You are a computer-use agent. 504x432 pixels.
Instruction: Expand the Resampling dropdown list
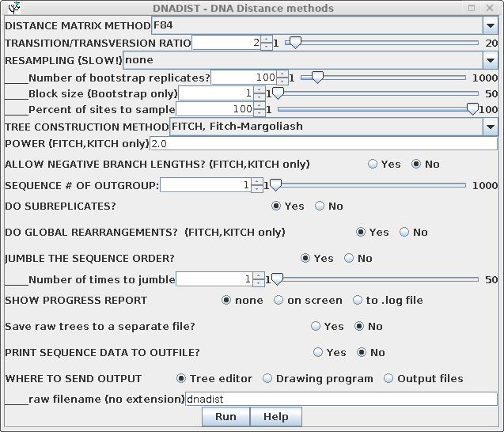point(490,60)
